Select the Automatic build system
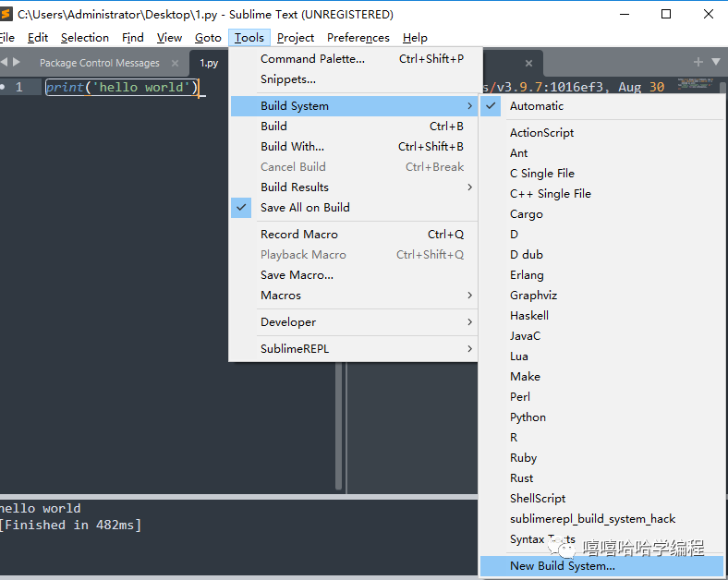This screenshot has width=728, height=580. click(x=601, y=106)
